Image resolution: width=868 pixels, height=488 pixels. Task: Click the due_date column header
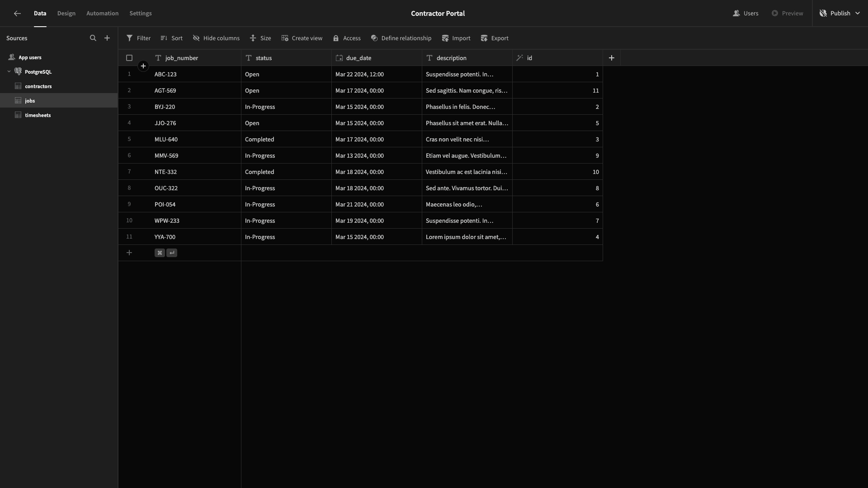point(377,58)
